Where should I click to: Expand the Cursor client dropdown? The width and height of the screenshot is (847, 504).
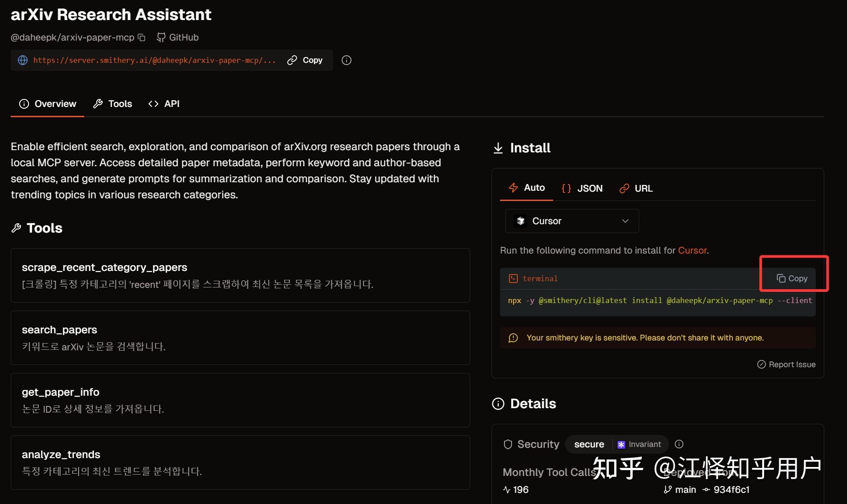click(572, 221)
